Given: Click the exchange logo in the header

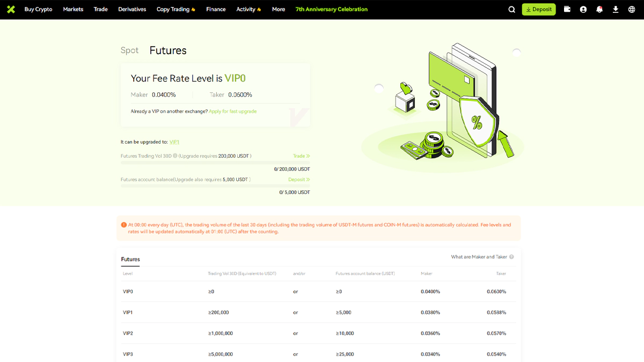Looking at the screenshot, I should (11, 9).
